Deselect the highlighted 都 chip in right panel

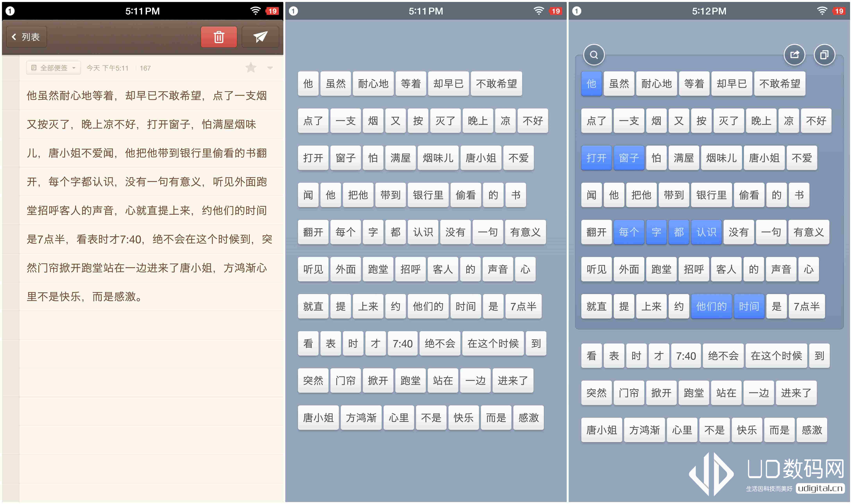tap(679, 232)
